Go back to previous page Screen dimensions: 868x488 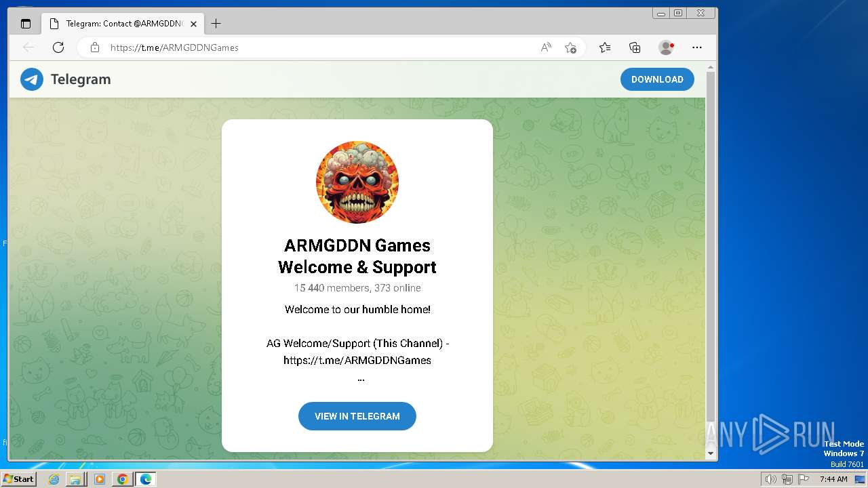[x=28, y=47]
